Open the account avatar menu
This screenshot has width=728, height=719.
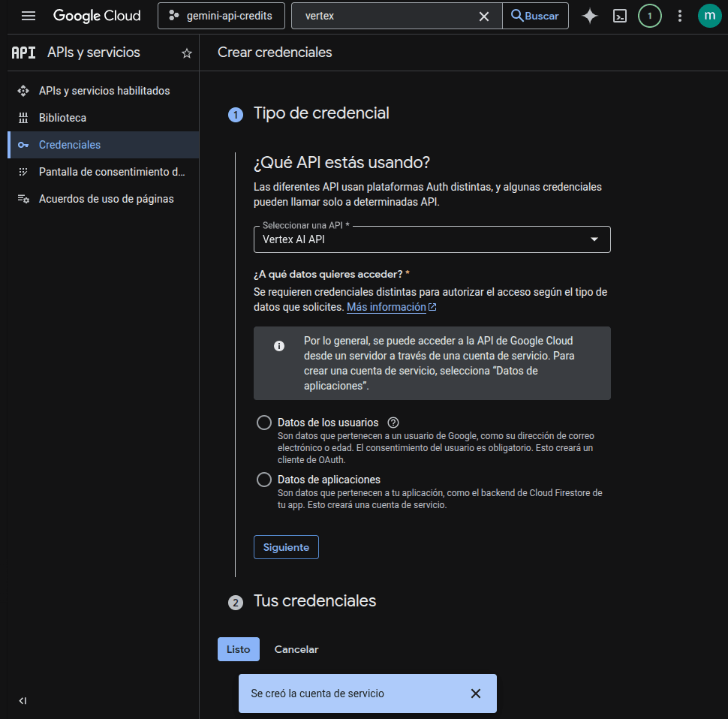coord(709,16)
